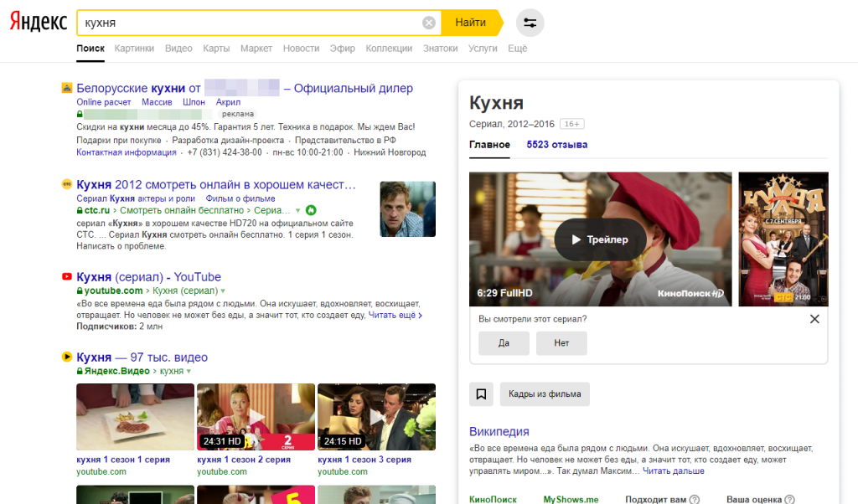The image size is (858, 504).
Task: Click the Найти search button
Action: [471, 23]
